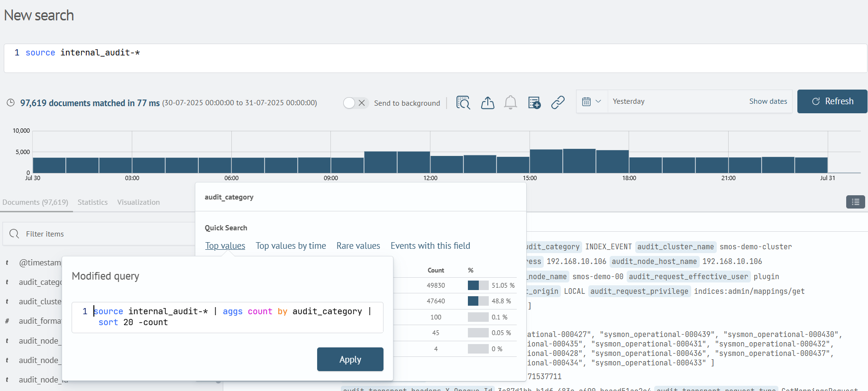Viewport: 868px width, 391px height.
Task: Click the indices:admin/mappings/get value
Action: pyautogui.click(x=749, y=291)
